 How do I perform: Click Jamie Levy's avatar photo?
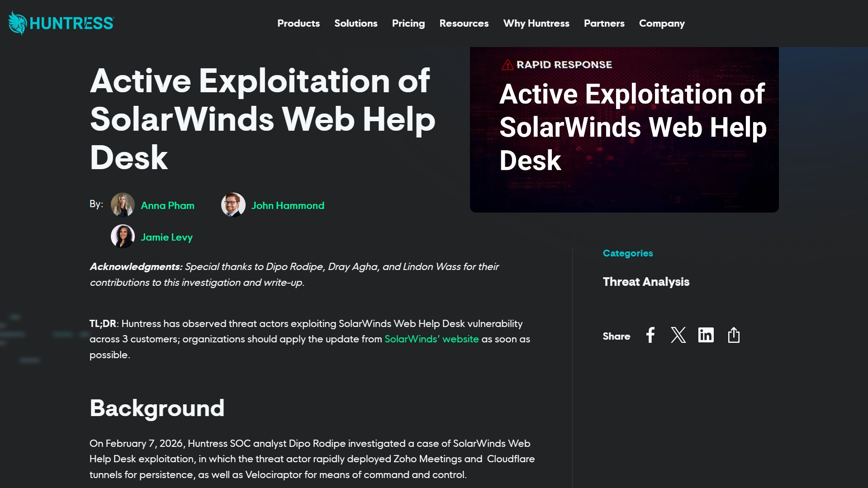123,237
